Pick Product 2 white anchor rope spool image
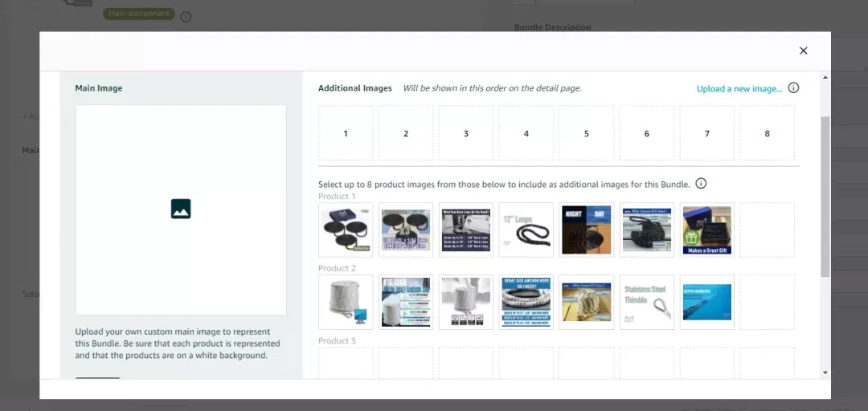Screen dimensions: 868x411 [346, 302]
